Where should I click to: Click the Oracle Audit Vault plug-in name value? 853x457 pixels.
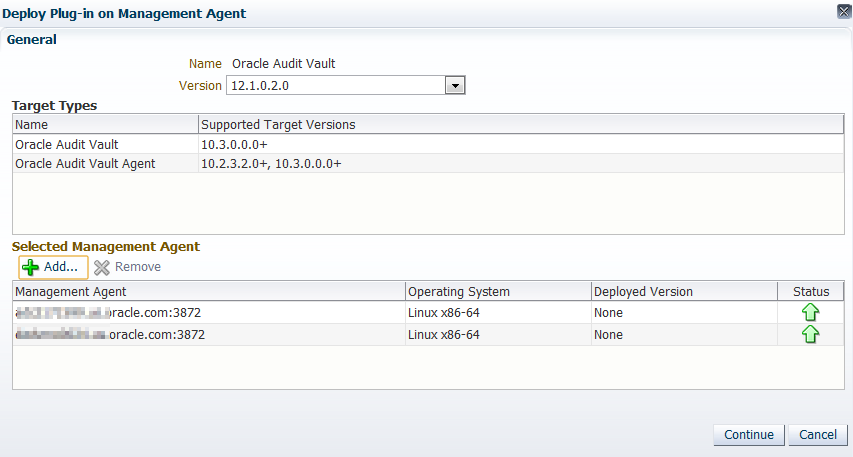[283, 64]
